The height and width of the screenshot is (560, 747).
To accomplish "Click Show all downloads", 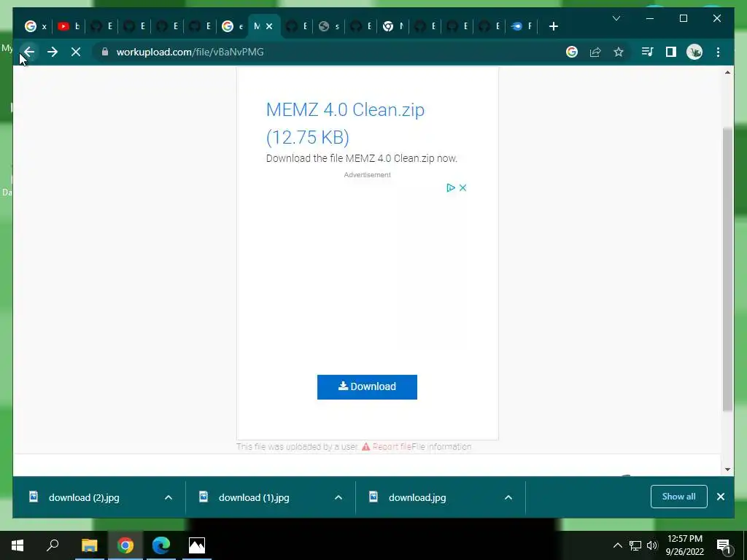I will [x=679, y=497].
